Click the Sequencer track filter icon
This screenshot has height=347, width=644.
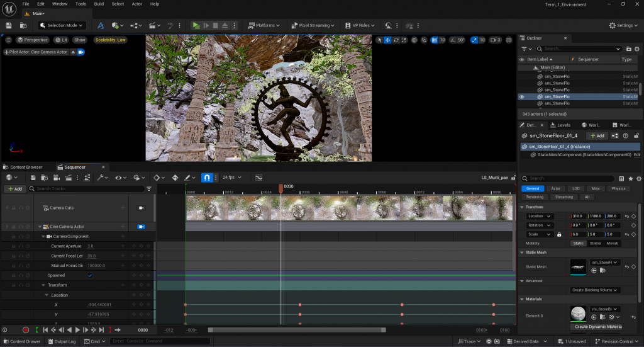click(149, 189)
